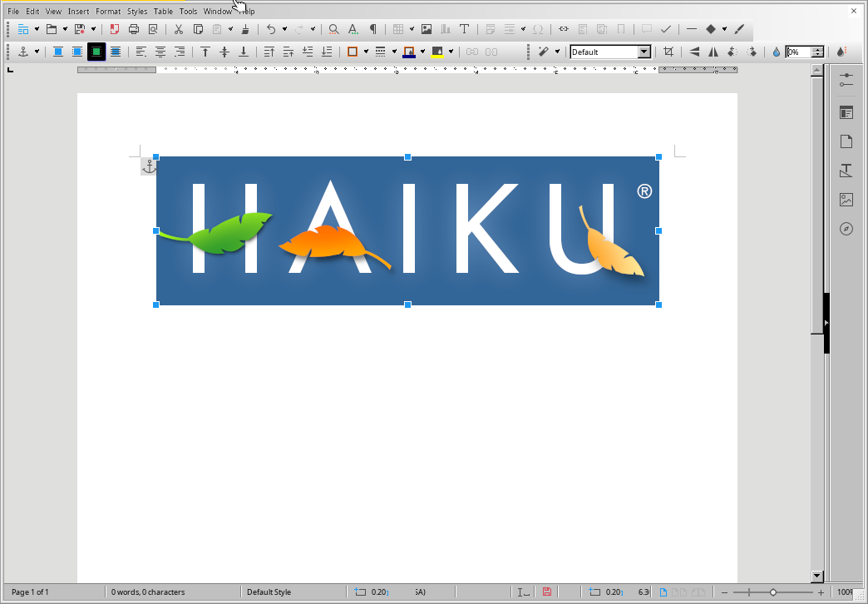Open the New document dropdown arrow
Viewport: 868px width, 604px height.
[x=37, y=29]
